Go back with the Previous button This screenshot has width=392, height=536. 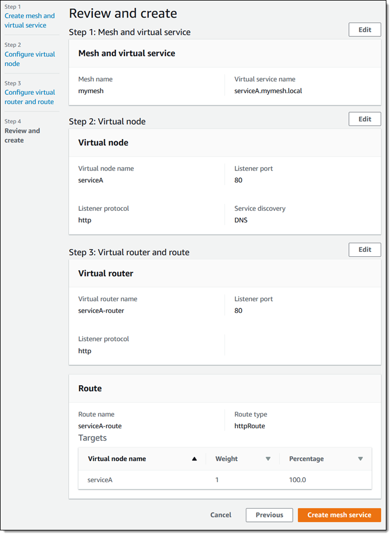click(269, 515)
